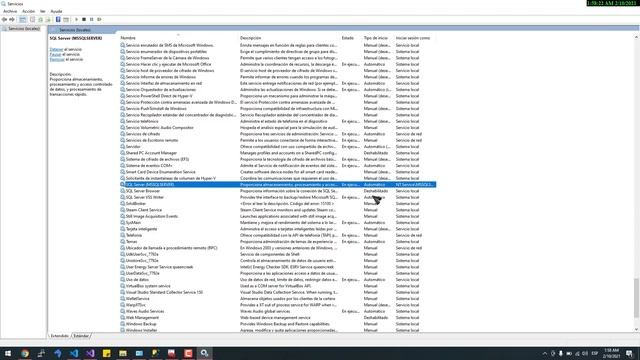Select the Shared PC Account Manager service

[x=278, y=153]
